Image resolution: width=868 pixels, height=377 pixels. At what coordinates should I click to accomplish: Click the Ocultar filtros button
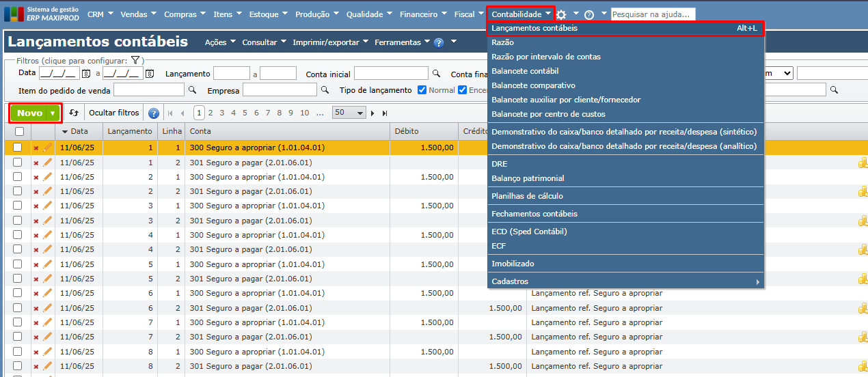point(114,113)
